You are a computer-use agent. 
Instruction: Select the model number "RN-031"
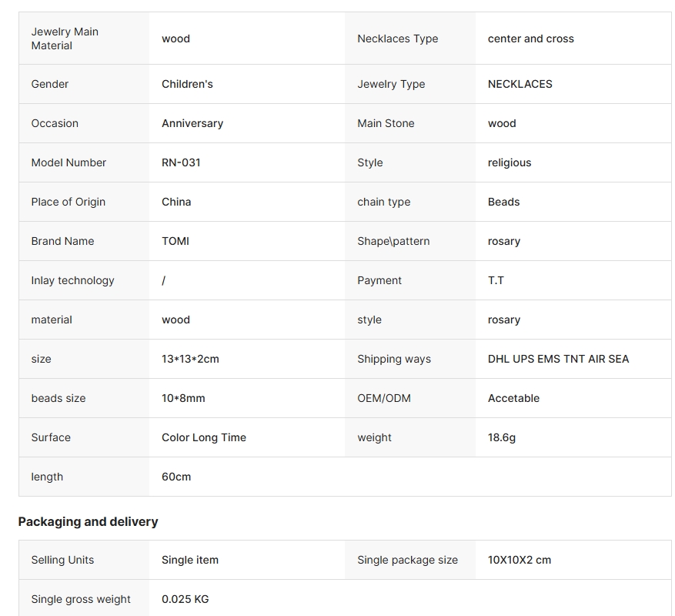click(x=181, y=162)
